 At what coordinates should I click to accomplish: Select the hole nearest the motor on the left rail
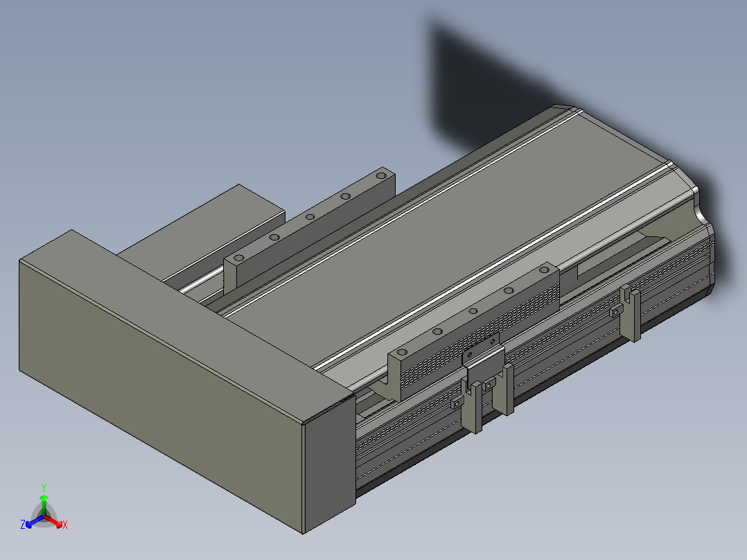[x=238, y=258]
